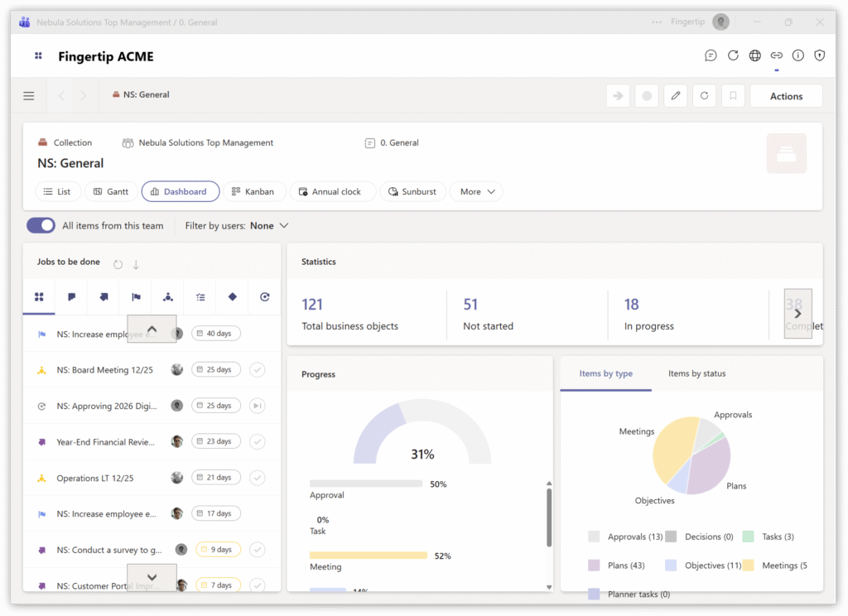Mark NS: Board Meeting 12/25 as complete
This screenshot has width=848, height=616.
coord(258,369)
